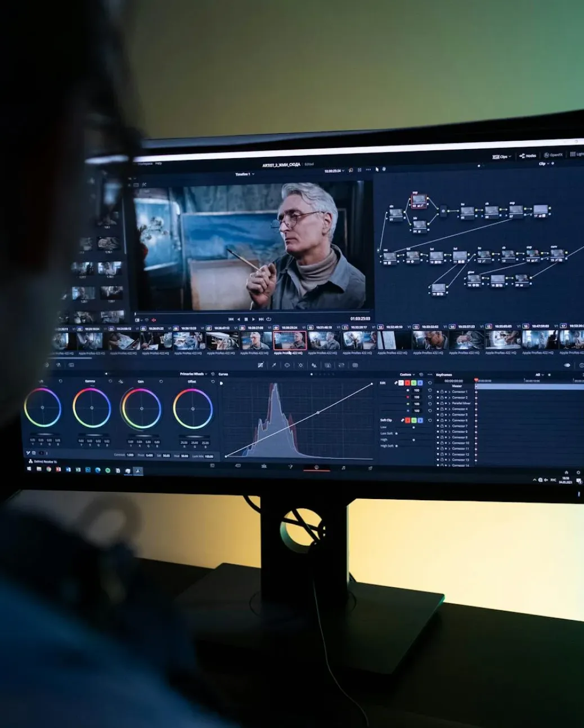Select the highlighted clip 09 thumbnail

point(290,340)
